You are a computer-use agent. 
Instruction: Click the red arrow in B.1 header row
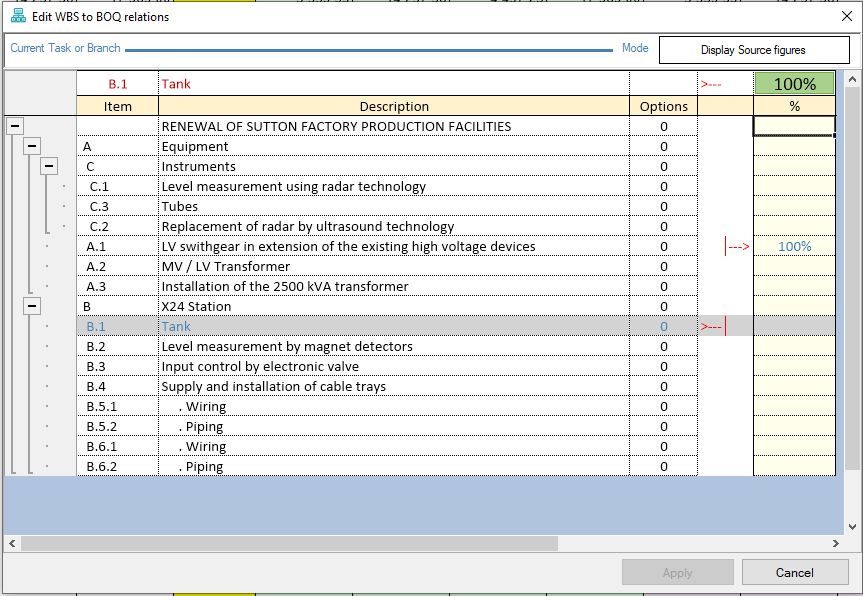click(711, 85)
